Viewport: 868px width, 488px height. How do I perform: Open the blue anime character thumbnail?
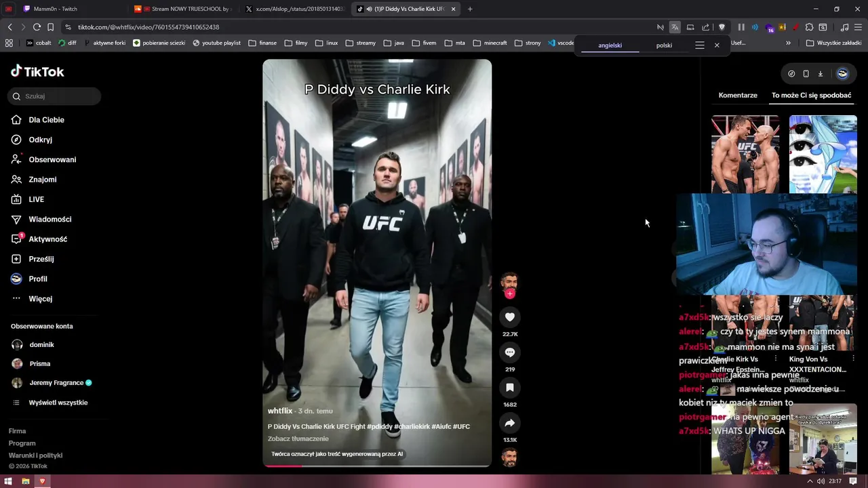click(823, 155)
